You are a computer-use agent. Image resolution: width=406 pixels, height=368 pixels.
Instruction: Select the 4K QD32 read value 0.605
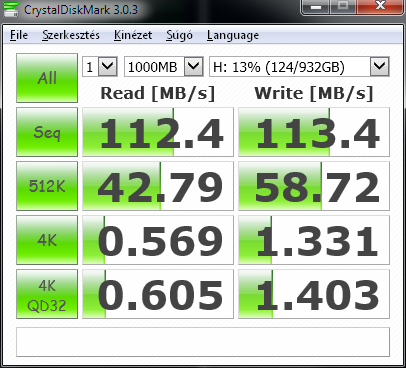(x=158, y=294)
